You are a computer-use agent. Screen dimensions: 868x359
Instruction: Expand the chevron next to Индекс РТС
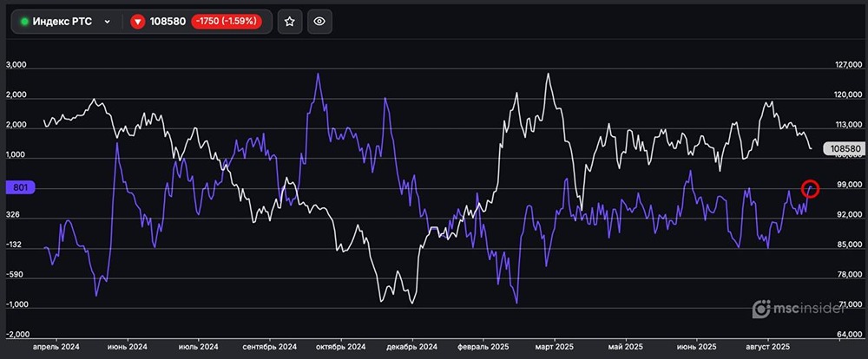[107, 22]
